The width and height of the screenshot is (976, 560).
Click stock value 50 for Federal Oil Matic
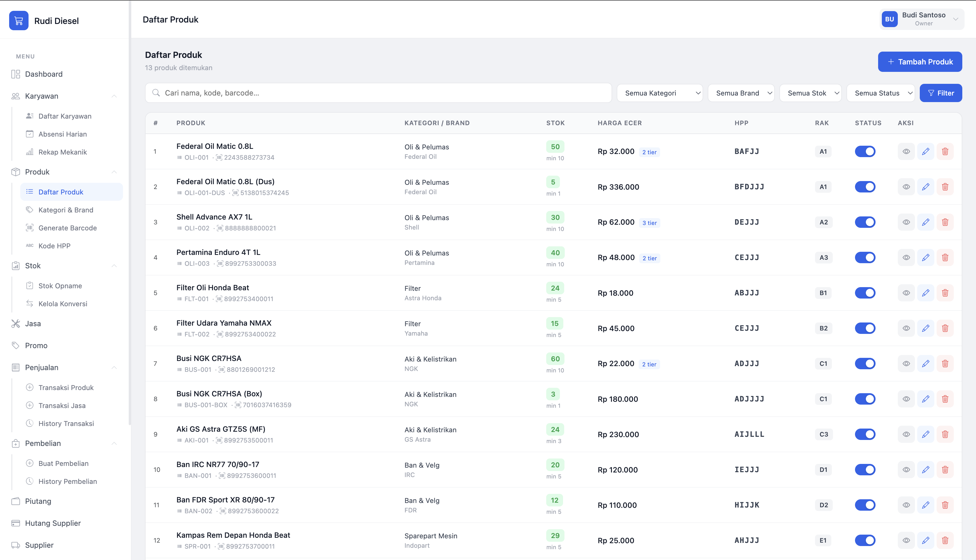tap(555, 147)
